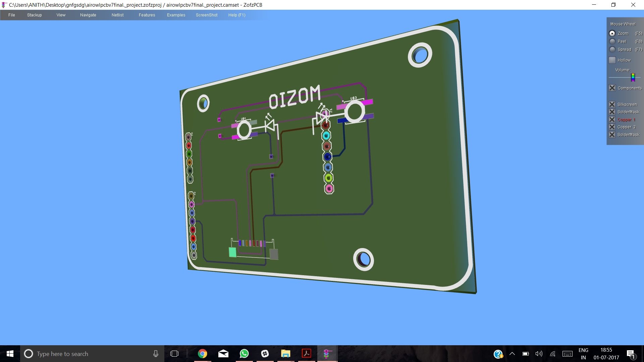This screenshot has height=362, width=644.
Task: Open Slack from the taskbar
Action: [265, 354]
